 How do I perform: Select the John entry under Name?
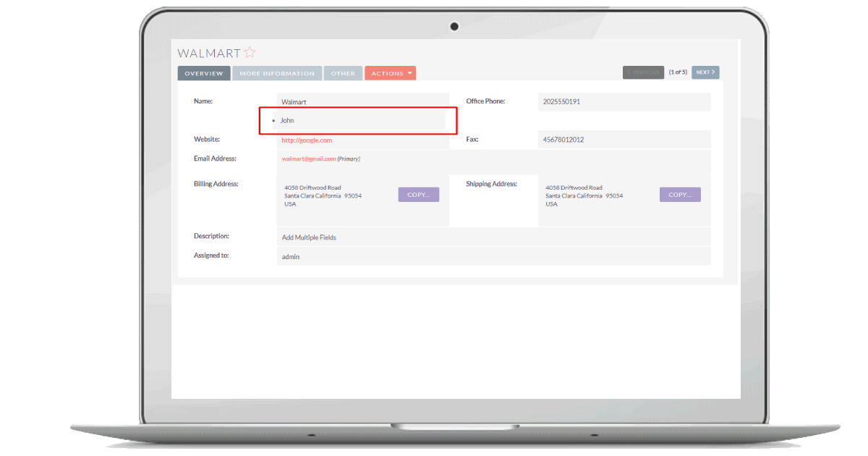[287, 120]
